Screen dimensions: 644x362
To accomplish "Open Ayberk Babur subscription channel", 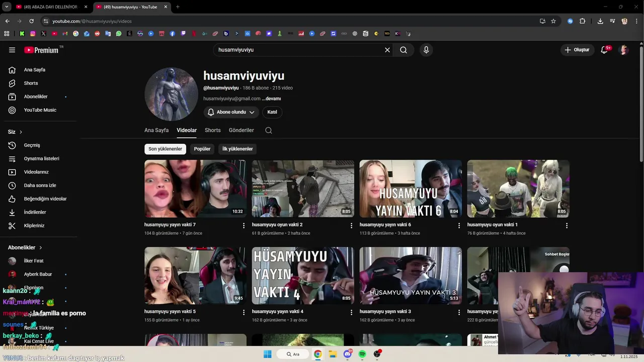I will pos(38,275).
